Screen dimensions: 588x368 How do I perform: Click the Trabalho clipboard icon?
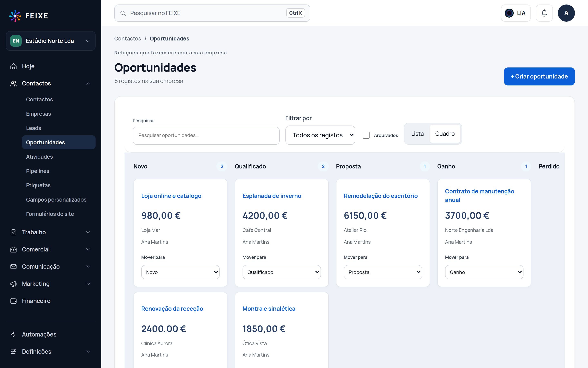point(14,232)
